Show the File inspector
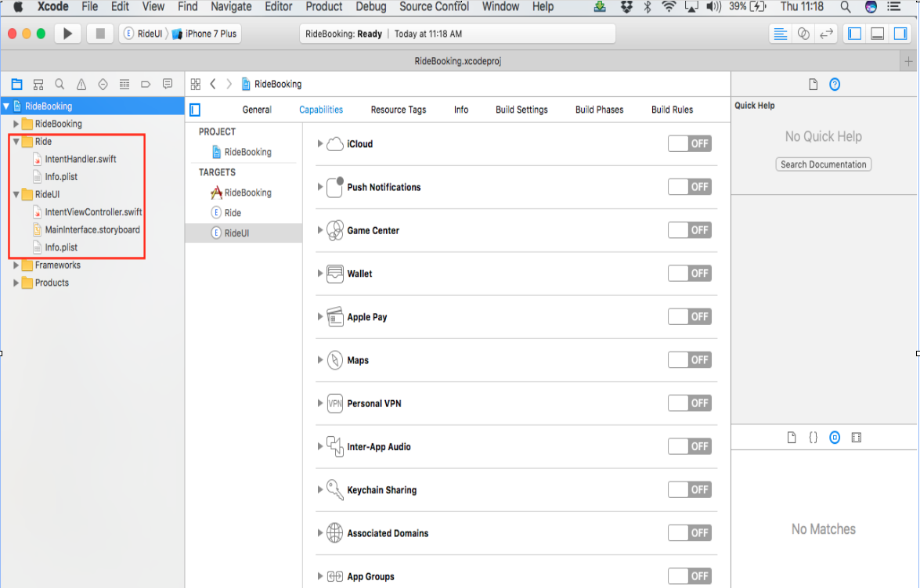 [x=814, y=85]
